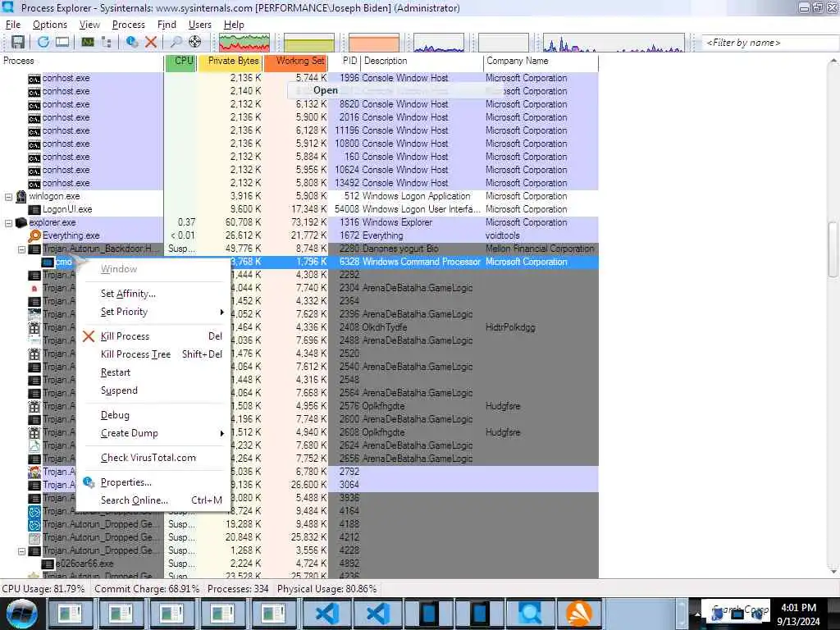Click the process icon for PID 2792 row

tap(34, 472)
